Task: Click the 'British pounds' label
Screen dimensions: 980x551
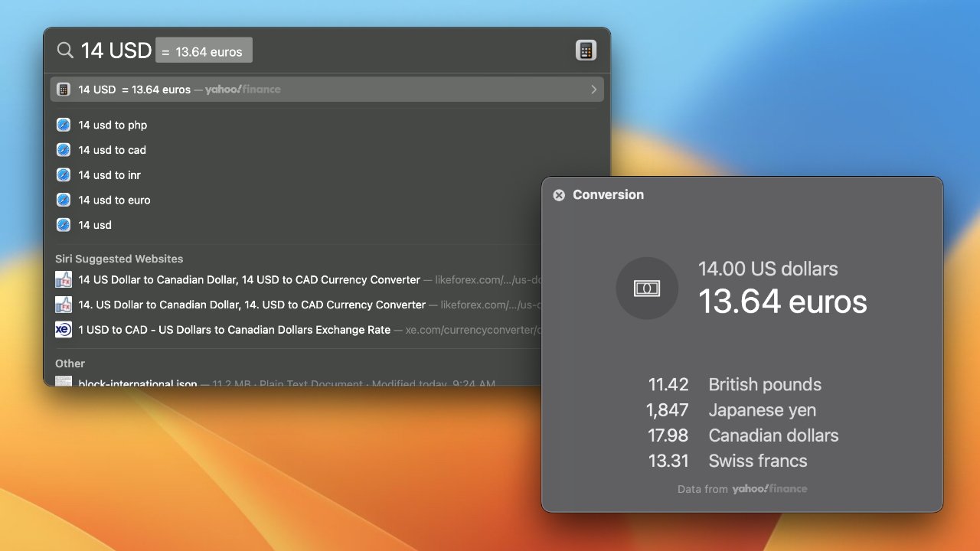Action: point(765,384)
